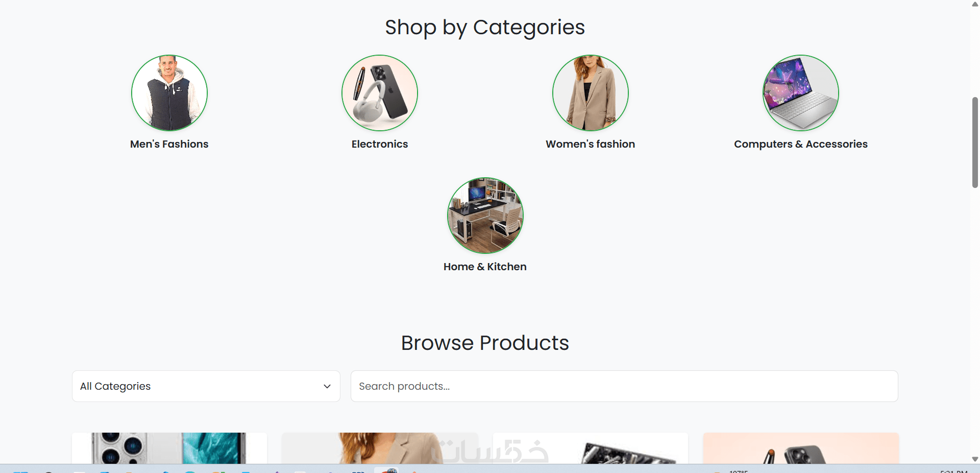Open the Home & Kitchen desk image
The height and width of the screenshot is (473, 980).
point(485,216)
